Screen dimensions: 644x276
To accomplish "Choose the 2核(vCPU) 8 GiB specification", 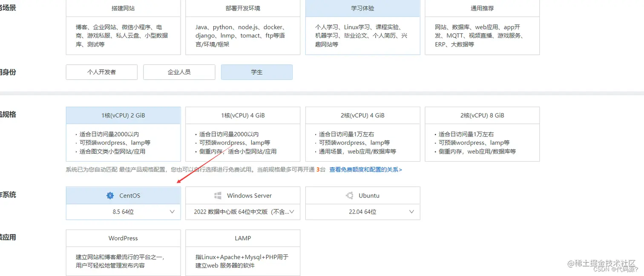I will [x=482, y=115].
